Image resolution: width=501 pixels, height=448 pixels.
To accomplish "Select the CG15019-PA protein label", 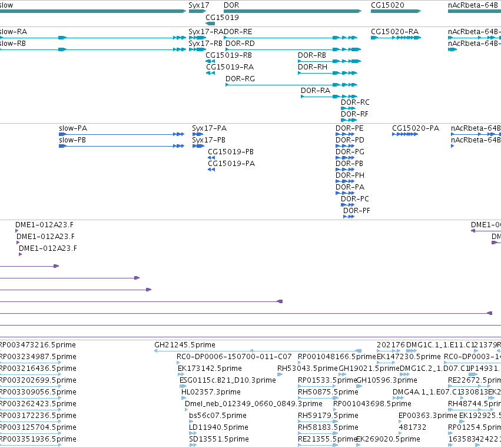I will pos(231,164).
